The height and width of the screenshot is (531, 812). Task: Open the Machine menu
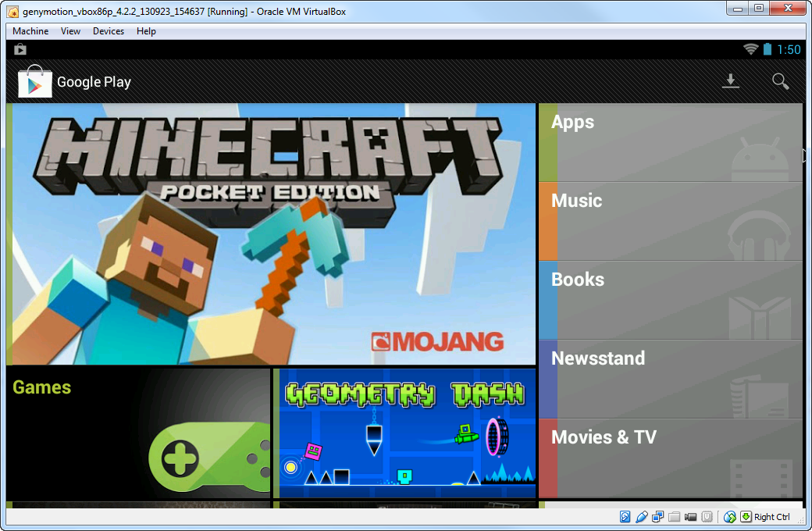30,31
